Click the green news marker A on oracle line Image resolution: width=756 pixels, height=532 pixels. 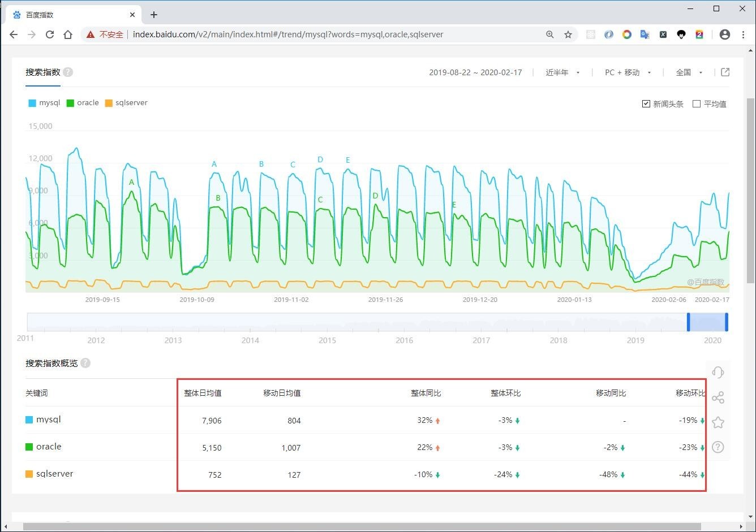pos(131,183)
